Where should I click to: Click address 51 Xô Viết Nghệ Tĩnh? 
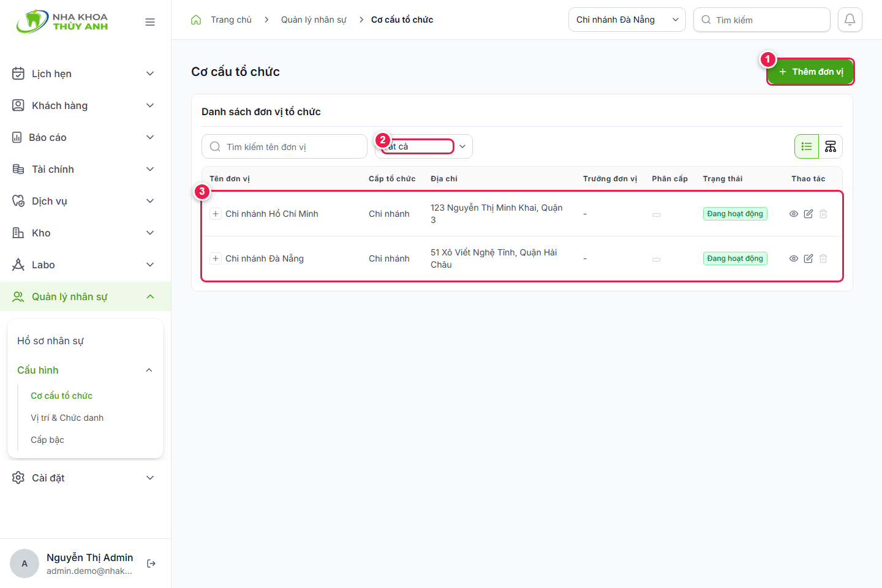(x=494, y=258)
